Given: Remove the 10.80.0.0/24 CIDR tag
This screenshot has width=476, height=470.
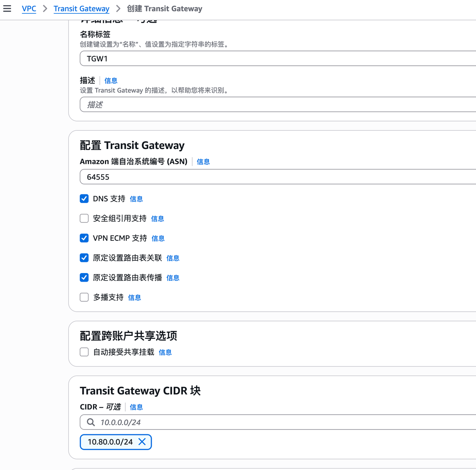Looking at the screenshot, I should 142,442.
